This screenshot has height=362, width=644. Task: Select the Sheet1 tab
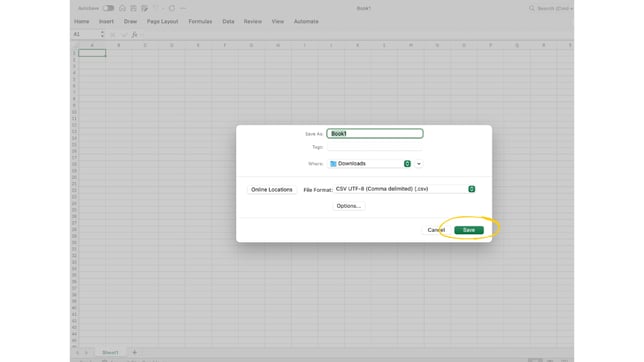[110, 353]
